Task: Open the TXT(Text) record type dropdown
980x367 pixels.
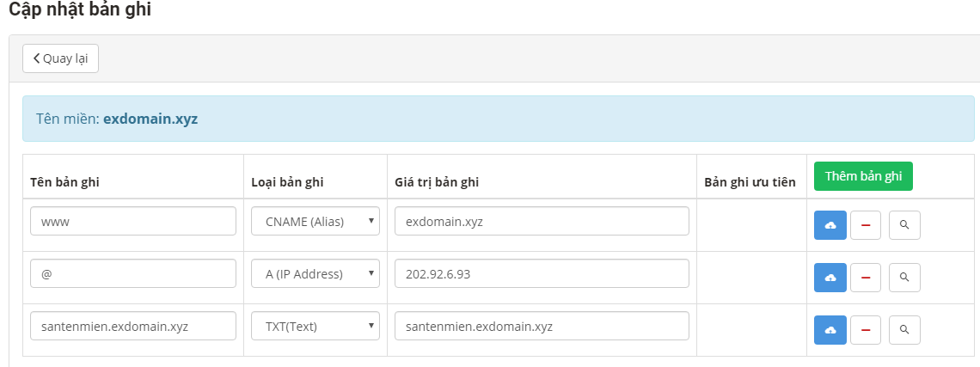Action: [315, 326]
